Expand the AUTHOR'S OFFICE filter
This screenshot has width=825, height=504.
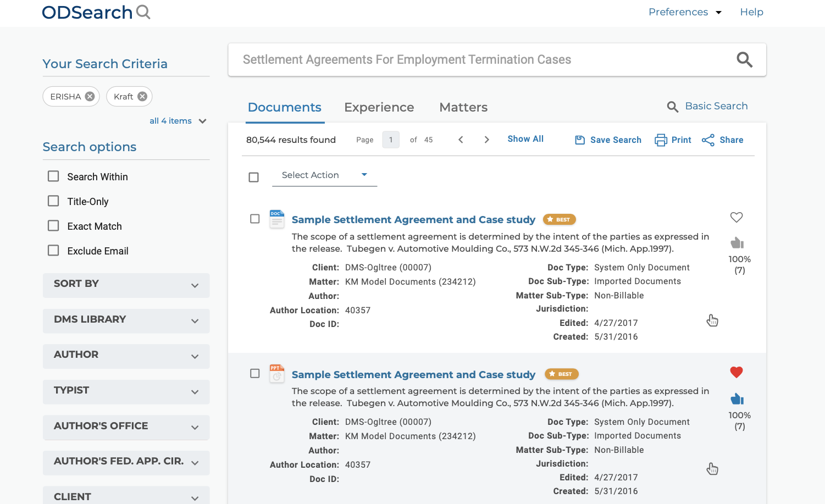(x=126, y=427)
